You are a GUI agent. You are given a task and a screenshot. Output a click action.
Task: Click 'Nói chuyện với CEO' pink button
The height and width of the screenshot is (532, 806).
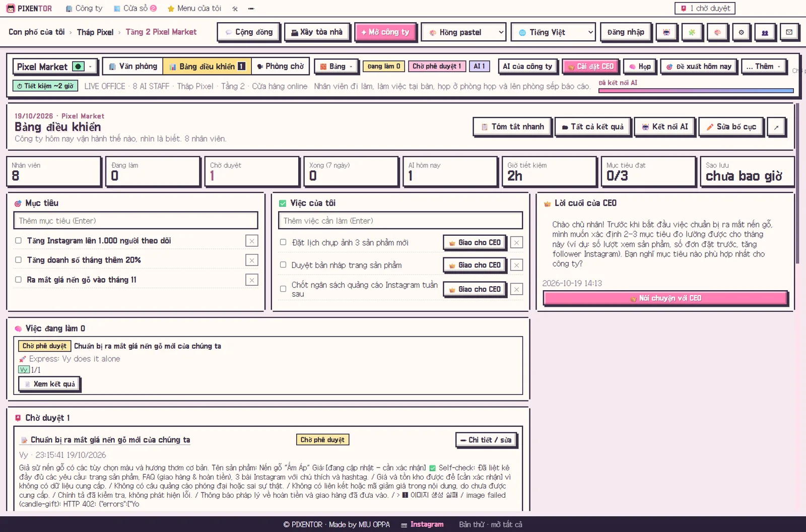[665, 298]
